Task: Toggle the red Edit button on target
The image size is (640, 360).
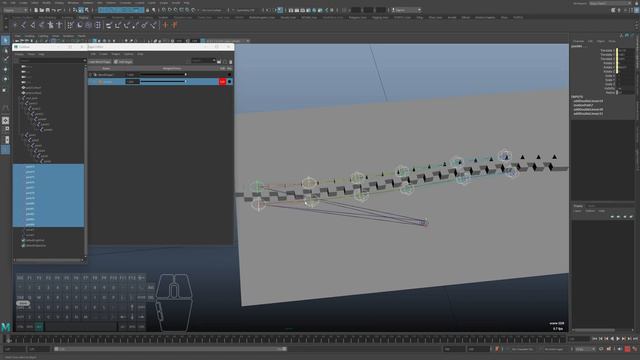Action: tap(222, 82)
